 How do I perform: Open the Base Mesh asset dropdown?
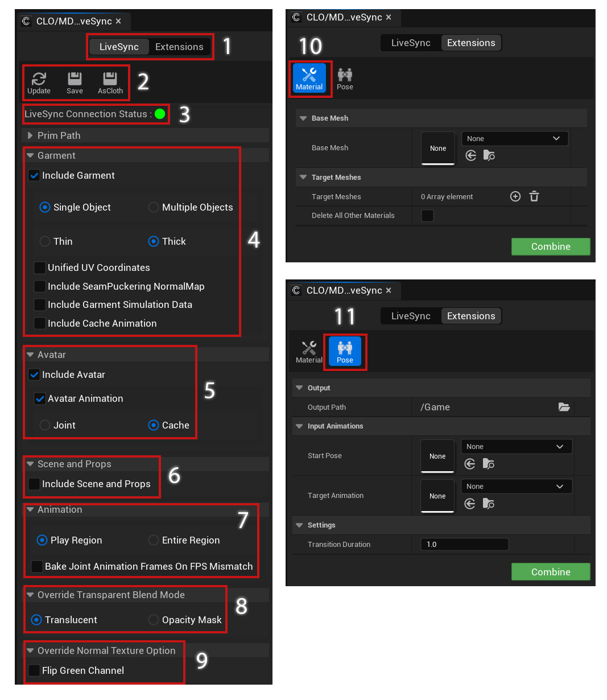pos(515,138)
